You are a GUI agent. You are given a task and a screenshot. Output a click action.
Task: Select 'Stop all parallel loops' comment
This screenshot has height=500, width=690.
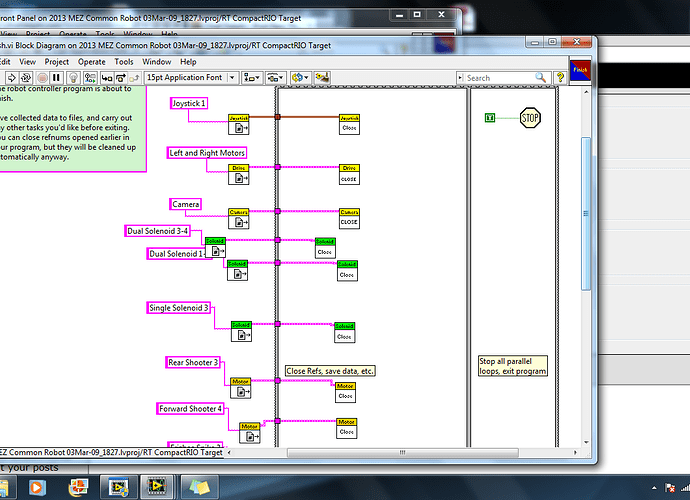pos(513,366)
